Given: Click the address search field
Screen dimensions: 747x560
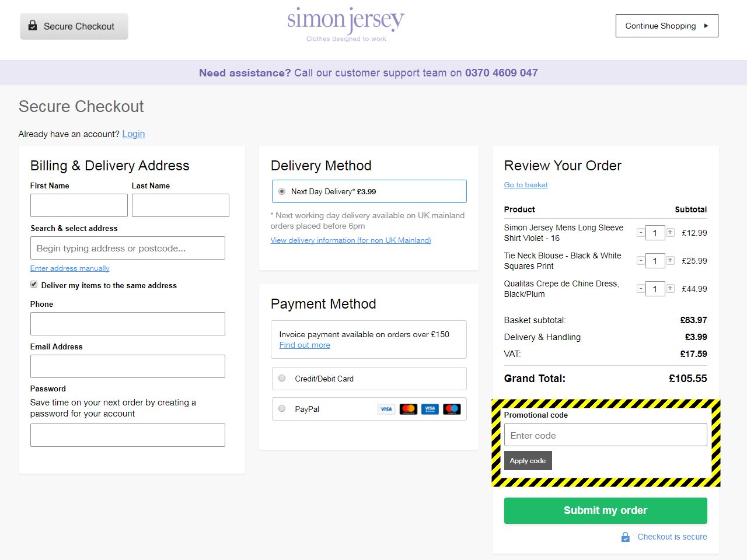Looking at the screenshot, I should coord(128,248).
